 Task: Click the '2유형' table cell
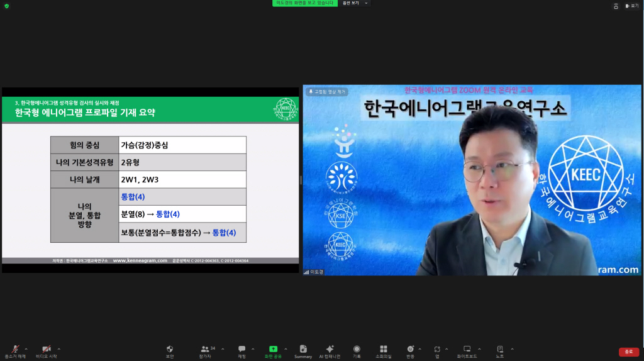[182, 162]
